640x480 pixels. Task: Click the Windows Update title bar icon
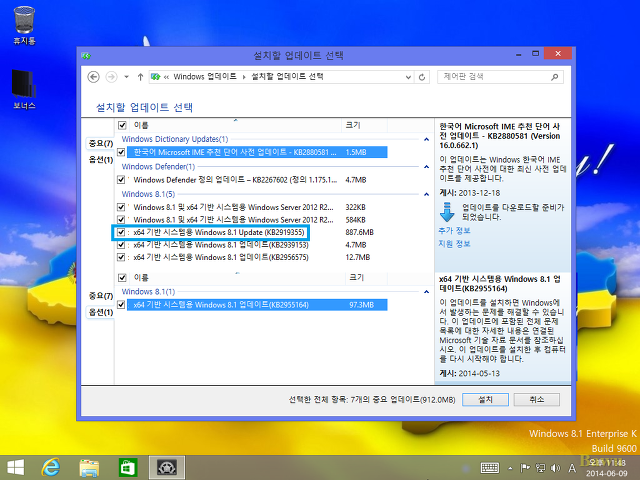pyautogui.click(x=86, y=56)
